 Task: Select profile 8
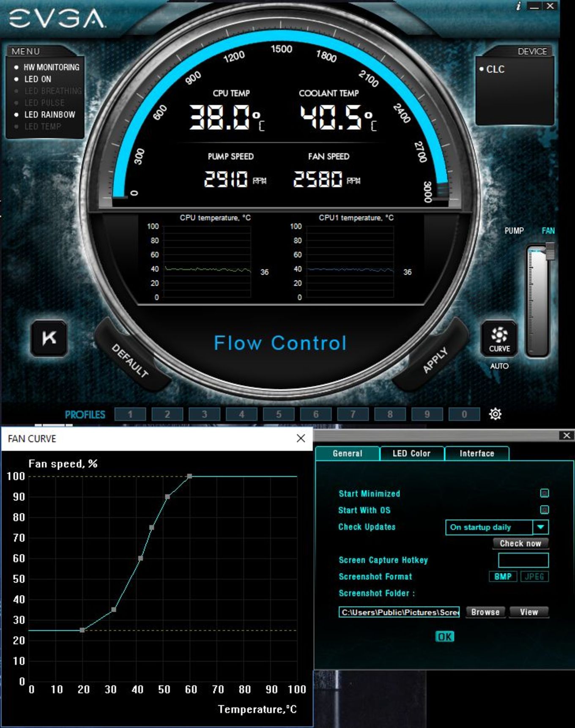pos(390,414)
